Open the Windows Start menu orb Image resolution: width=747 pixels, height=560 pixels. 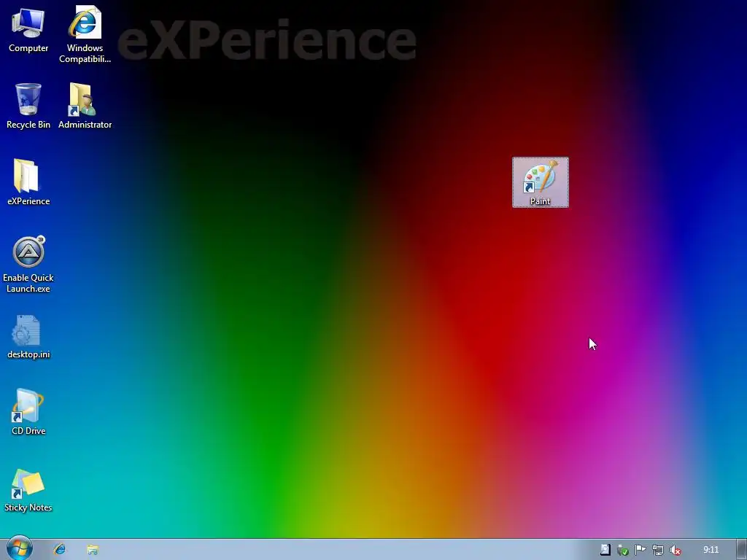(20, 548)
